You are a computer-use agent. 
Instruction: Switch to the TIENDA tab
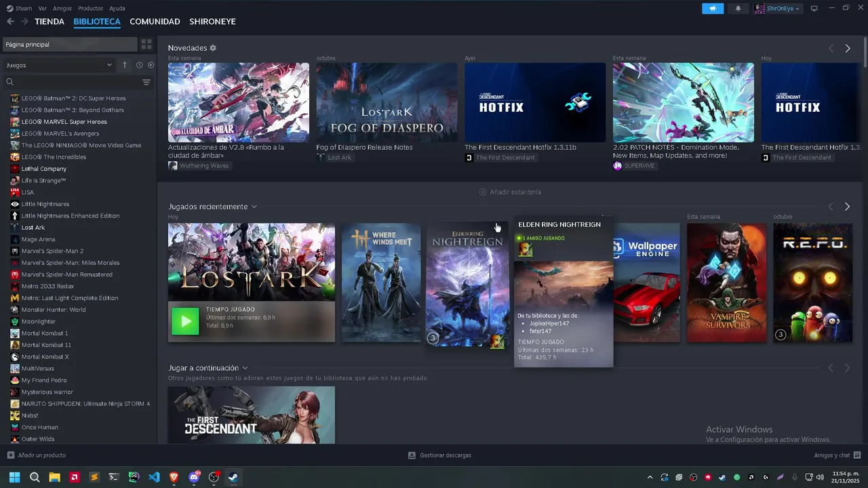coord(50,22)
